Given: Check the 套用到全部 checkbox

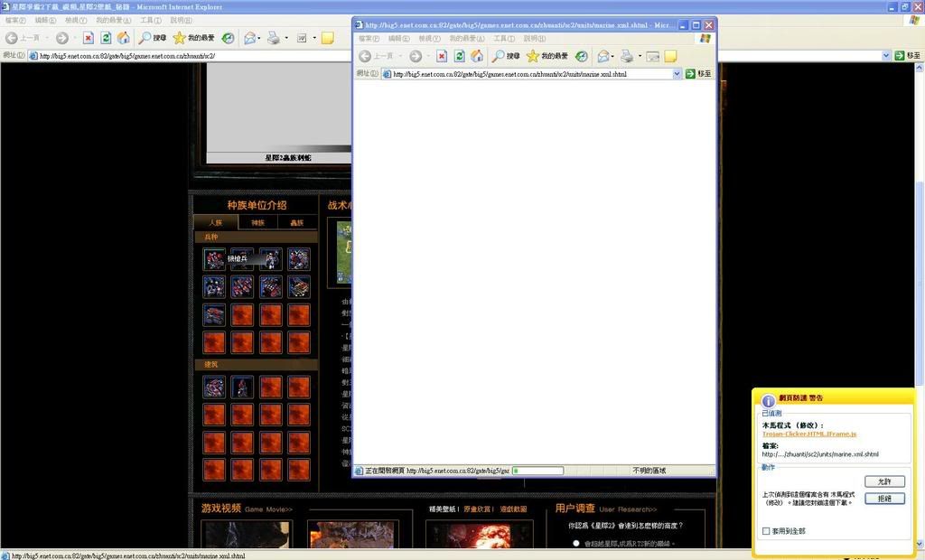Looking at the screenshot, I should point(766,531).
